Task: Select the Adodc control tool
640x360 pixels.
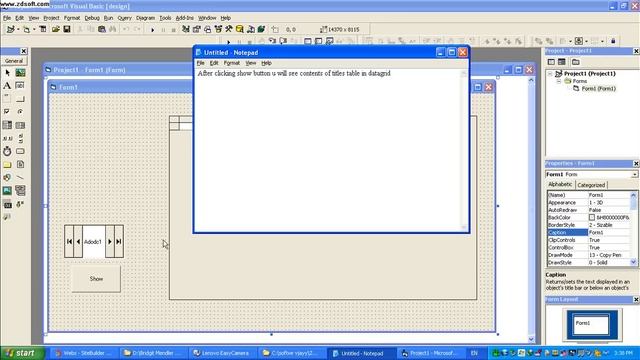Action: tap(20, 204)
